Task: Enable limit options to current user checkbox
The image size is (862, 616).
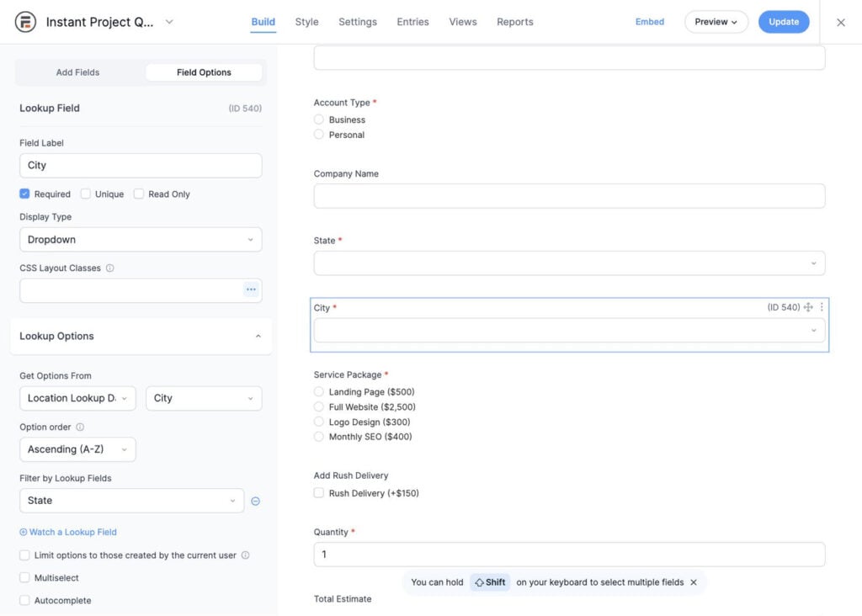Action: pyautogui.click(x=24, y=555)
